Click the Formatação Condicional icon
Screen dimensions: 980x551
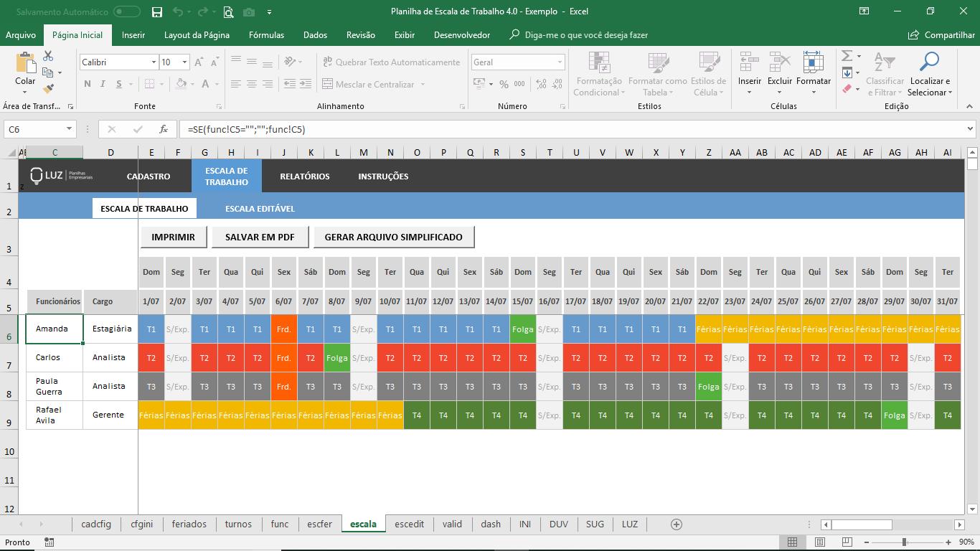600,62
